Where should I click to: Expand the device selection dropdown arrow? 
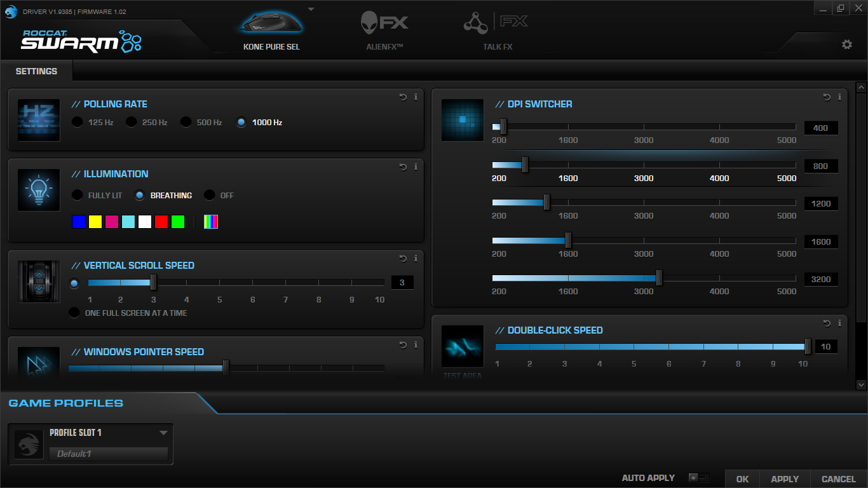pyautogui.click(x=311, y=10)
